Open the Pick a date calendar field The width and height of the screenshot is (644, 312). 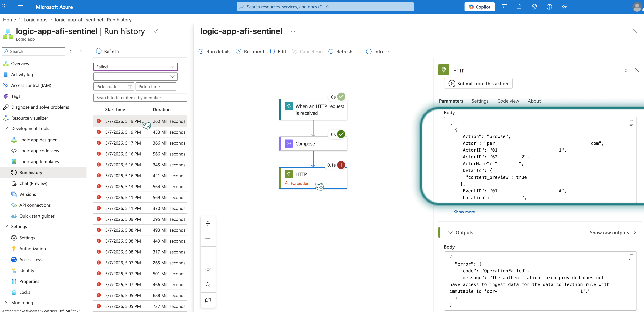(x=114, y=86)
